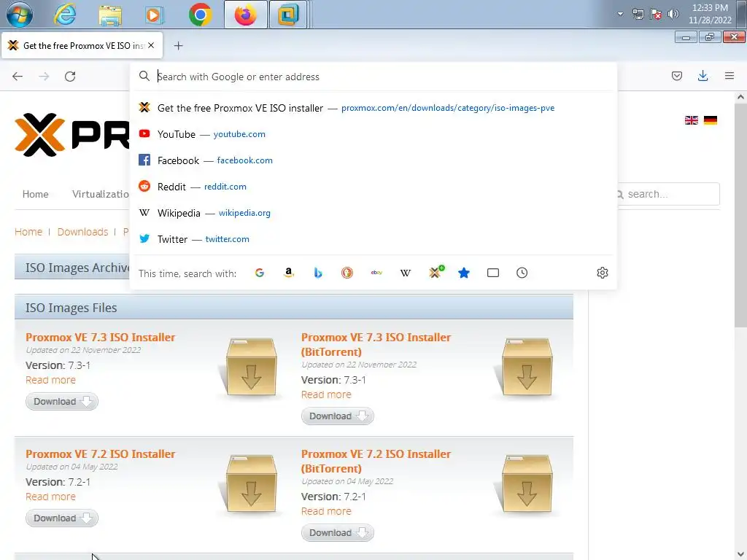Open a new tab with plus button
The height and width of the screenshot is (560, 747).
tap(178, 46)
